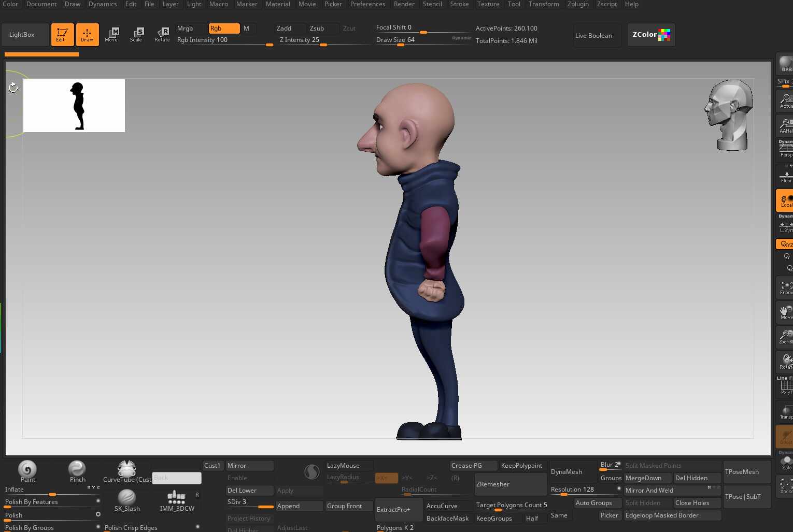Open the Preferences menu
This screenshot has height=532, width=793.
[x=367, y=4]
